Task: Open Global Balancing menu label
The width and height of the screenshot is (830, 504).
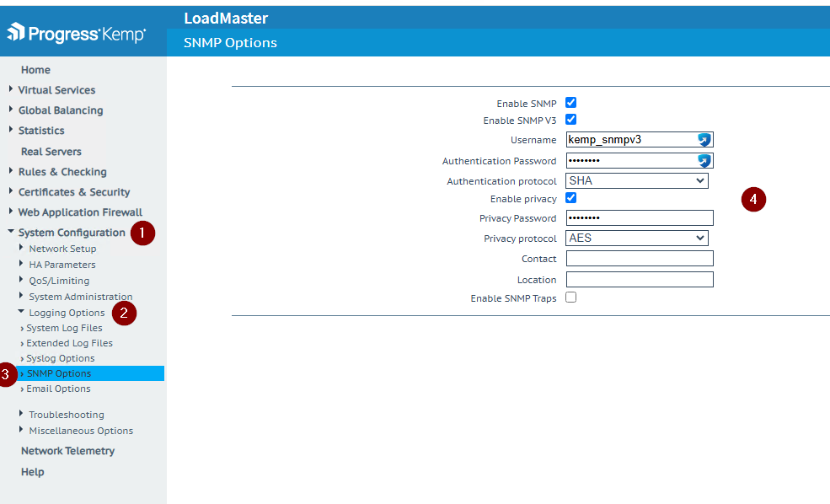Action: (x=61, y=110)
